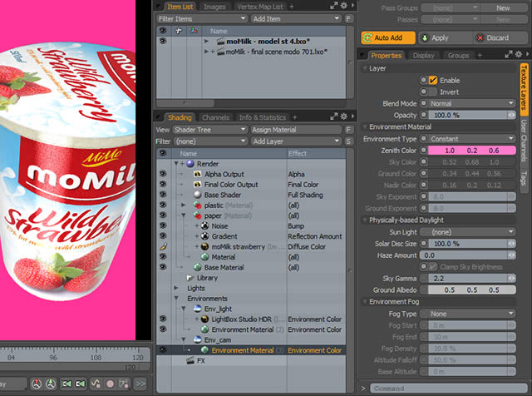Switch to the Images tab
Screen dimensions: 532x396
(x=214, y=7)
